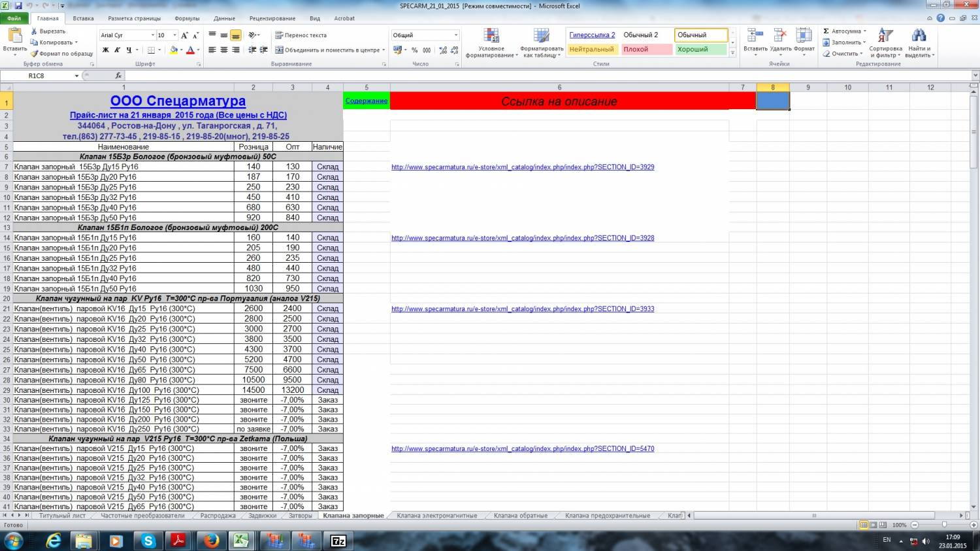
Task: Open Firefox from the Windows taskbar
Action: click(210, 541)
